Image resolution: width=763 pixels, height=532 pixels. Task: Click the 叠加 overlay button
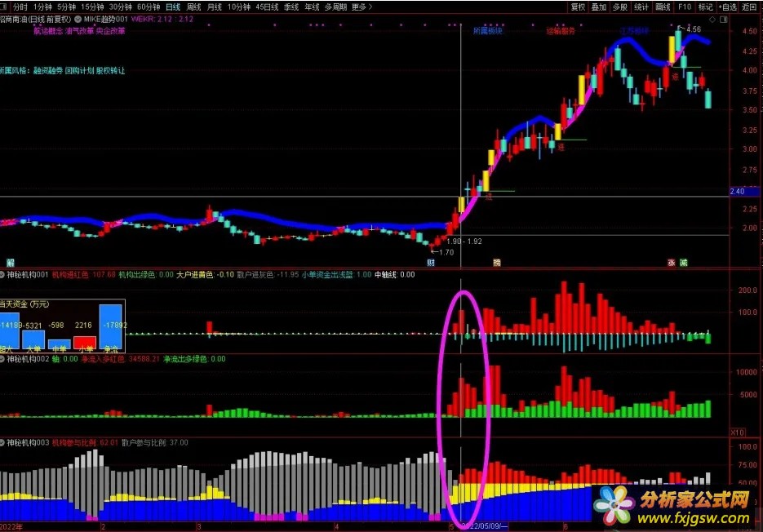(599, 7)
